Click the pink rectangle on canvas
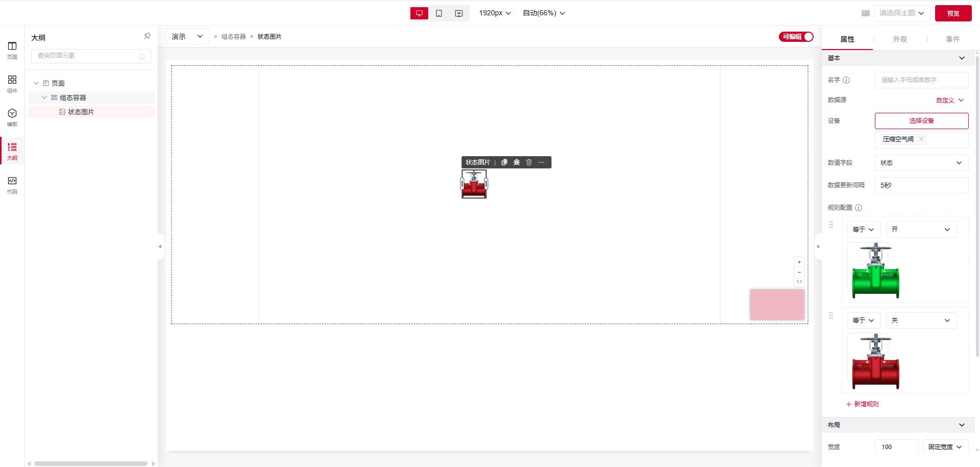The height and width of the screenshot is (467, 980). 777,305
